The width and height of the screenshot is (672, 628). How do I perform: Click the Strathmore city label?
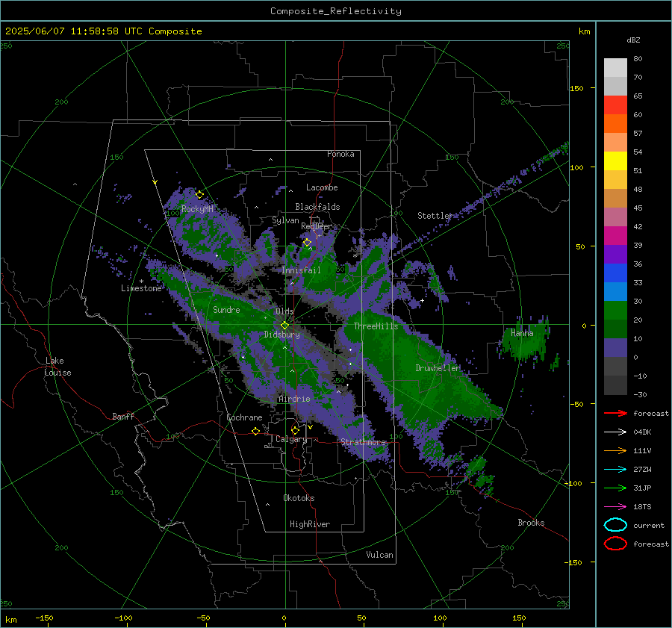tap(364, 441)
